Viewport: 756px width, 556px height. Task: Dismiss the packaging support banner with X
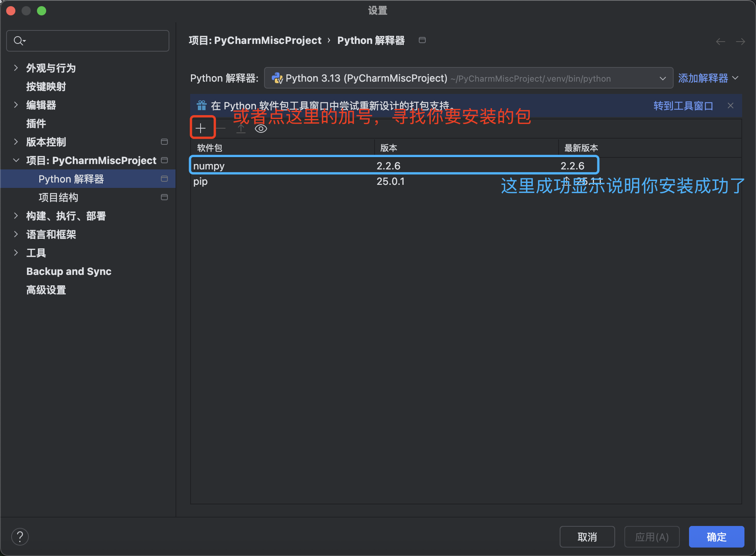pyautogui.click(x=731, y=106)
